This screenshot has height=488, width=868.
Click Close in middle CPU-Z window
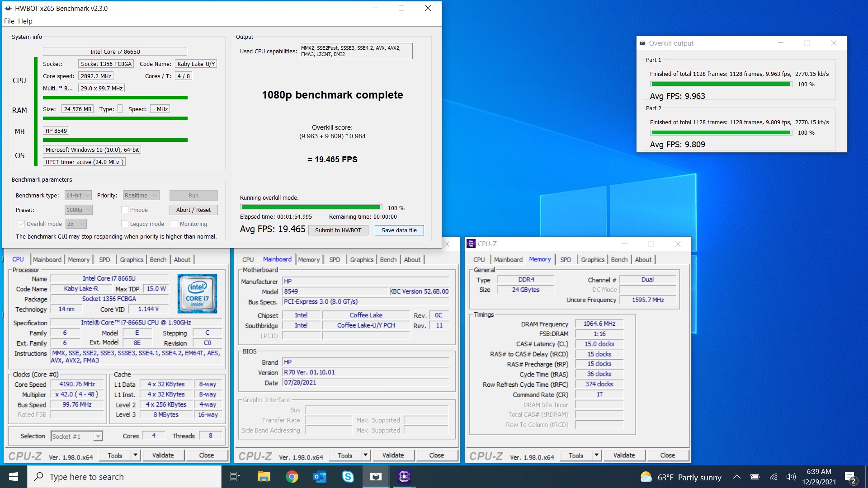[437, 455]
